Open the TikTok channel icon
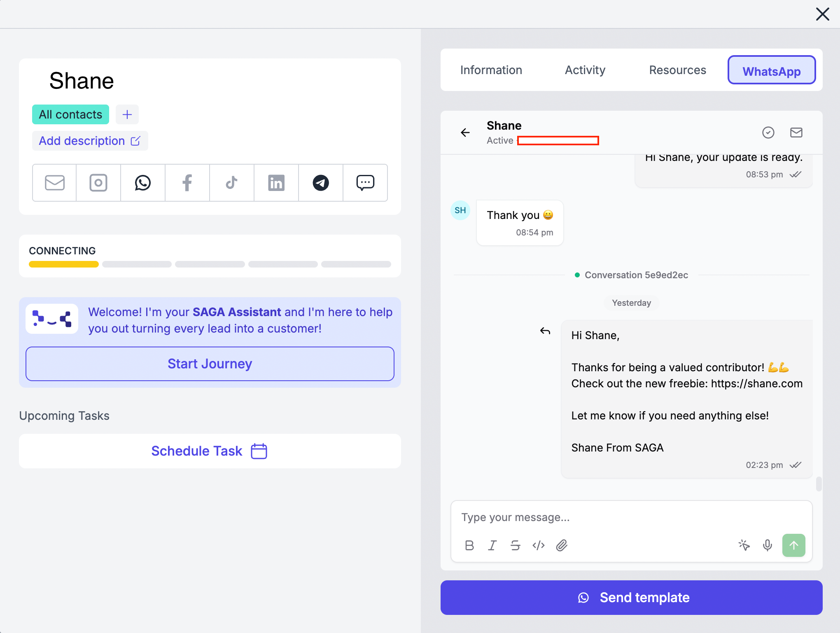Viewport: 840px width, 633px height. click(232, 183)
